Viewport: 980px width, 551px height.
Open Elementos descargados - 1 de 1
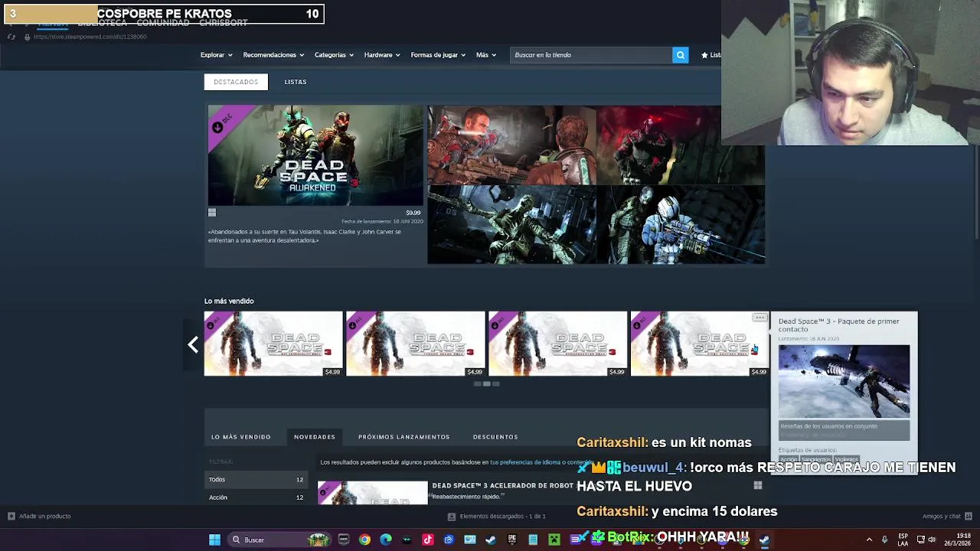[503, 517]
